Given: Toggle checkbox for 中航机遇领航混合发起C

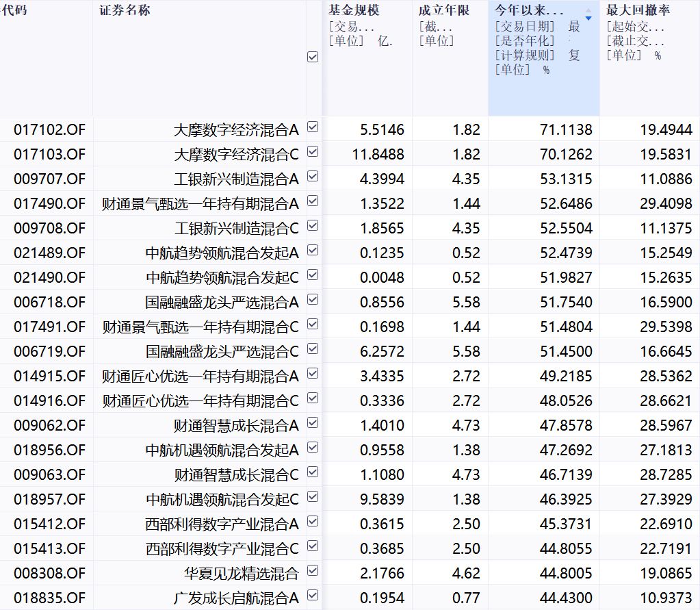Looking at the screenshot, I should [313, 496].
